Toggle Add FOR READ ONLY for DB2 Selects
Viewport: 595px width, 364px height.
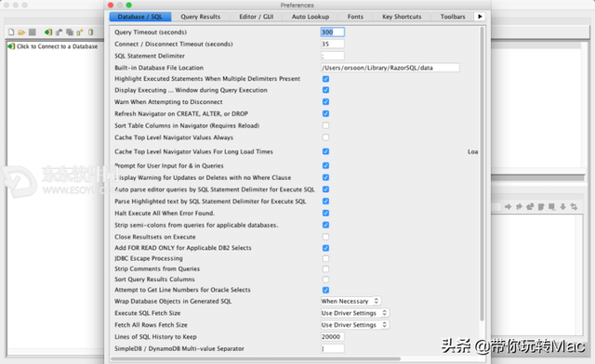[325, 248]
